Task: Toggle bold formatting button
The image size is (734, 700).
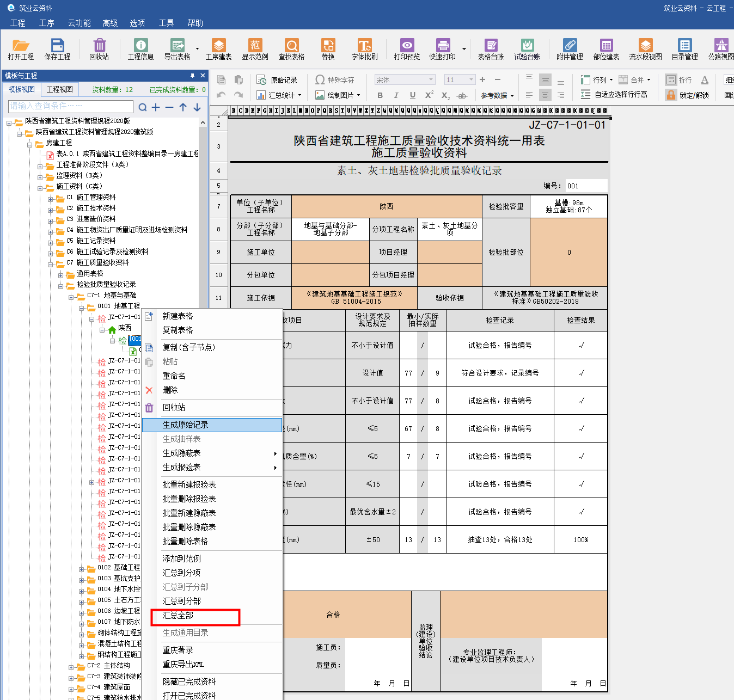Action: 380,95
